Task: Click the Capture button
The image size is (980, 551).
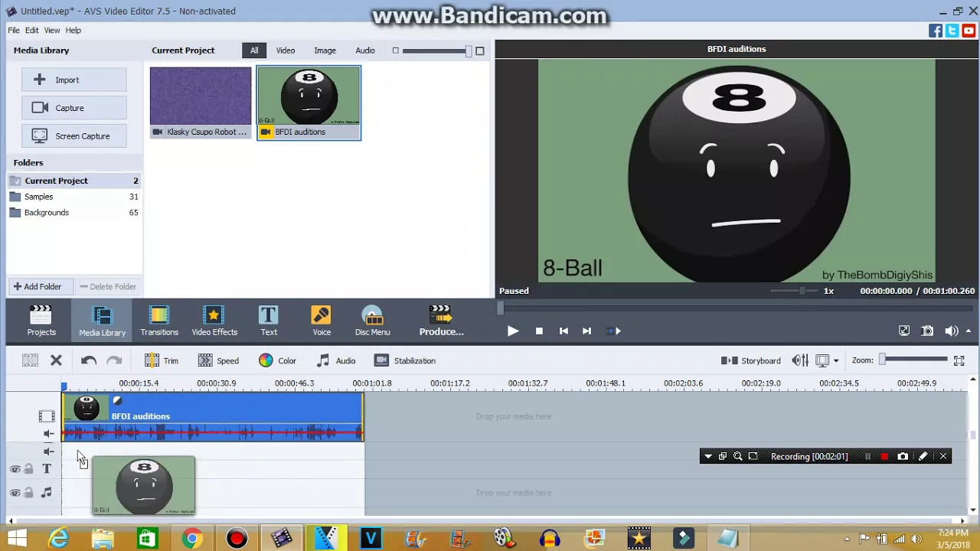Action: pos(74,108)
